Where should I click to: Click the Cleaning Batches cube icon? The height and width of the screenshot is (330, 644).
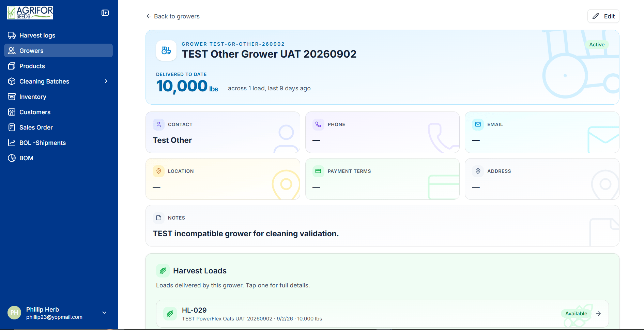coord(12,81)
